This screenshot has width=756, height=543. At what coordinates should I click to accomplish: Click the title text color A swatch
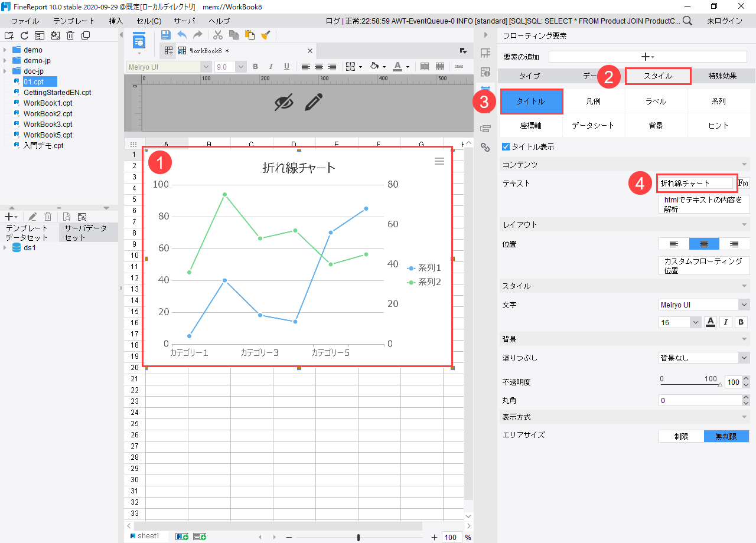point(711,322)
